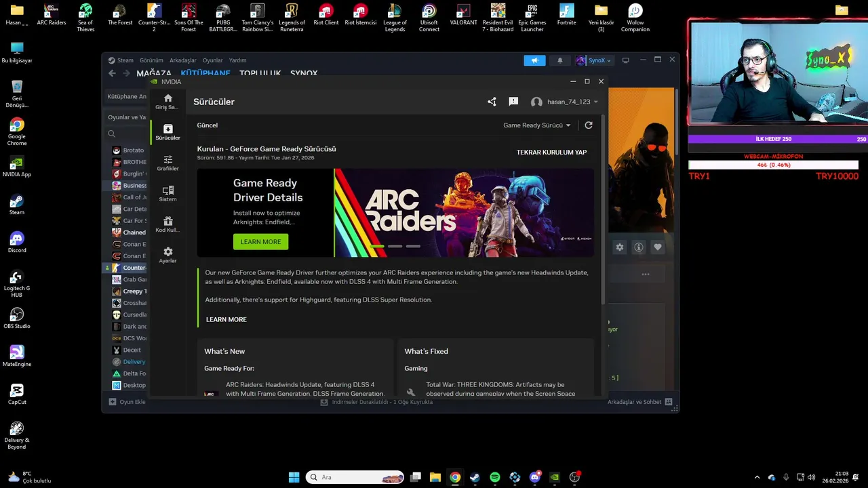Open Spotify from the taskbar
This screenshot has width=868, height=488.
495,477
